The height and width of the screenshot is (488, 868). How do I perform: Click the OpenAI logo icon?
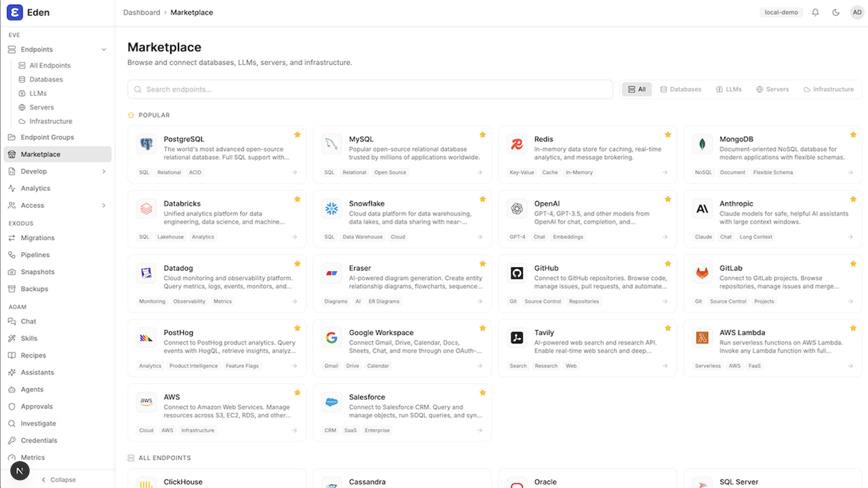tap(517, 209)
